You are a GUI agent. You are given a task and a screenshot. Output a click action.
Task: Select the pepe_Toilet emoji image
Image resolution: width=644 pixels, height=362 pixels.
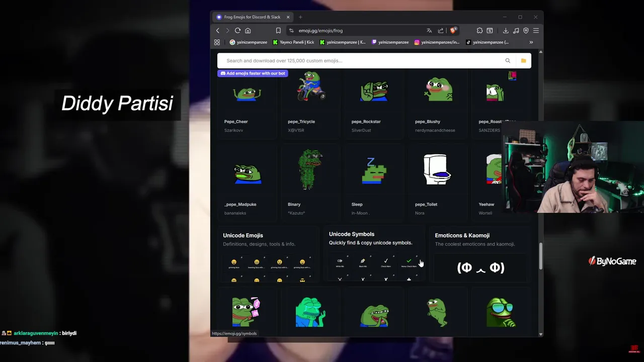point(437,169)
